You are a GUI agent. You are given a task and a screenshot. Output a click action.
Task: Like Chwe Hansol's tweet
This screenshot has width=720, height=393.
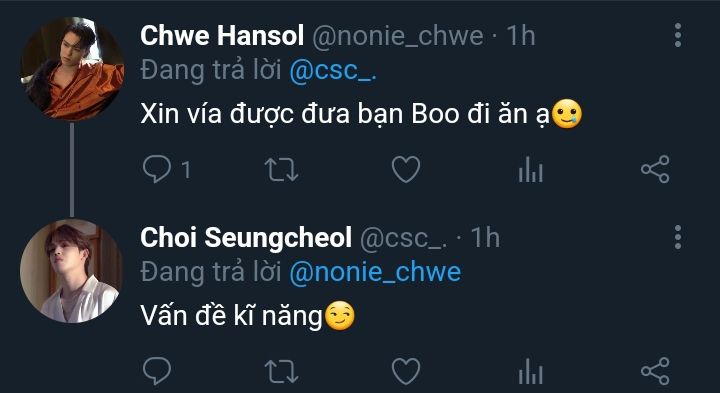[x=406, y=169]
